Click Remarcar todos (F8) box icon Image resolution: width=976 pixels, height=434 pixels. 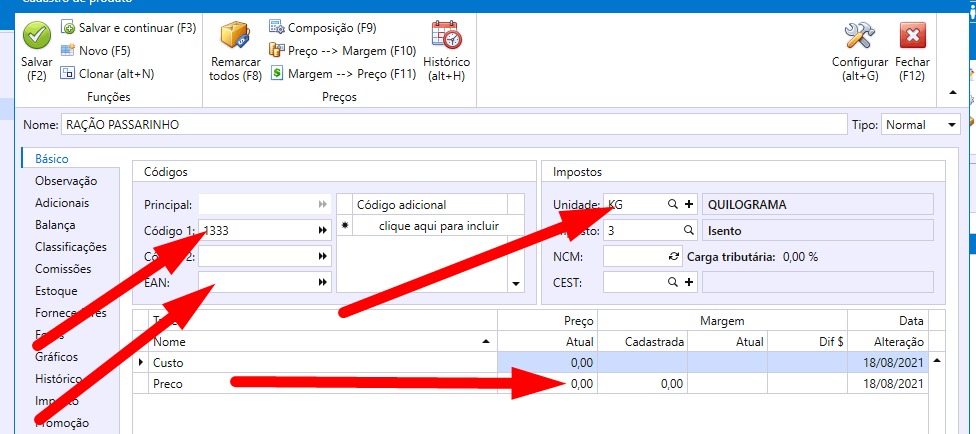click(235, 37)
